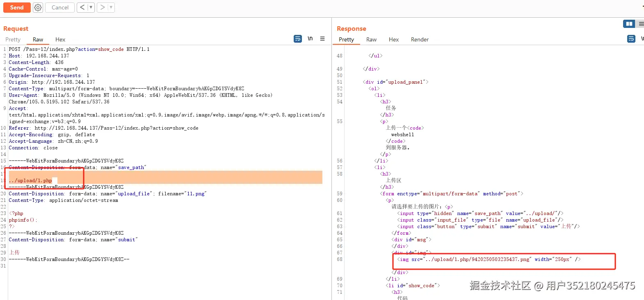This screenshot has width=644, height=300.
Task: Go forward to the next request with the > arrow
Action: [x=103, y=7]
